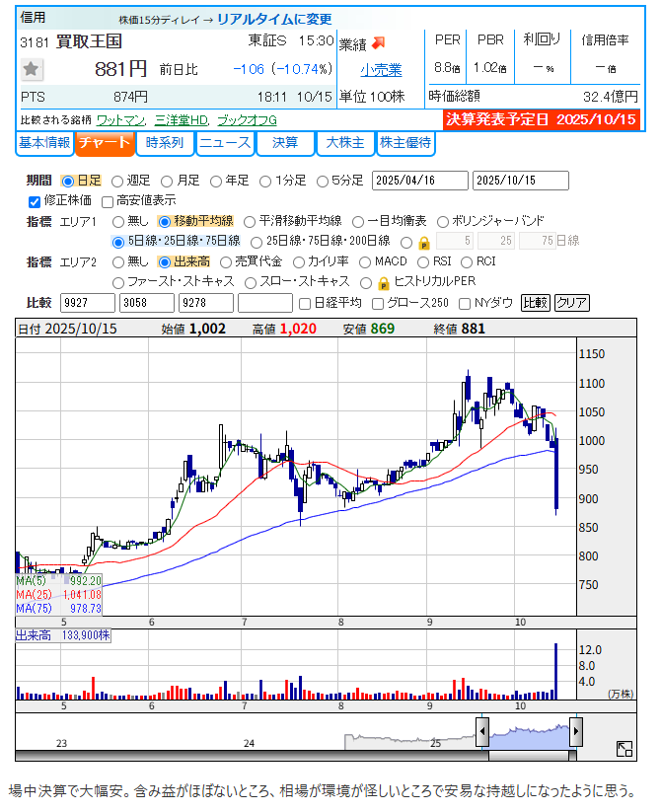This screenshot has width=661, height=812.
Task: Select the 日足 period radio button
Action: tap(67, 182)
